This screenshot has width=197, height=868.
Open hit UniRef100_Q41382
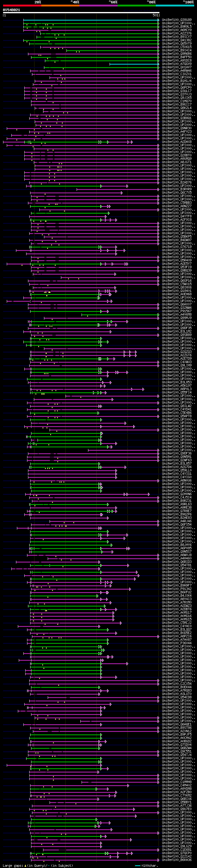[176, 40]
